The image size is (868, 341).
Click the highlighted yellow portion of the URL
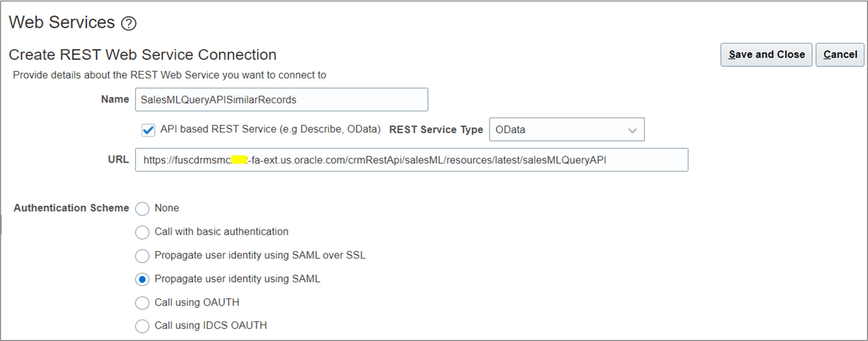[x=239, y=160]
